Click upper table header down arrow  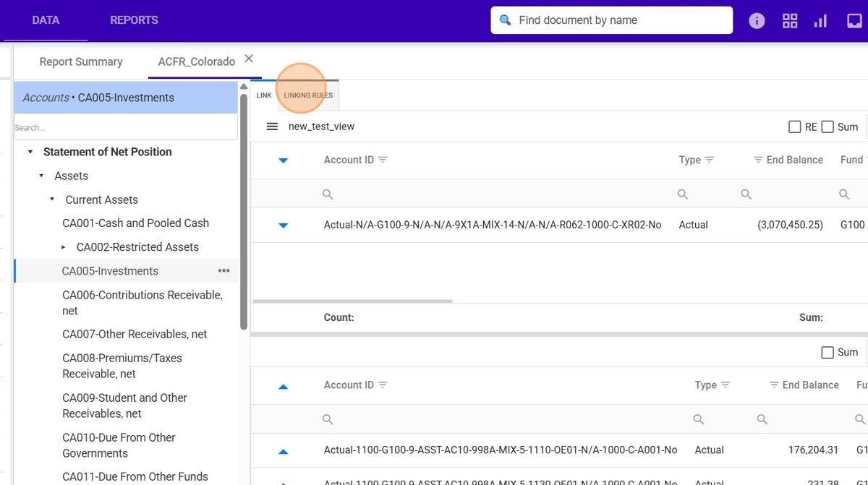pyautogui.click(x=284, y=160)
